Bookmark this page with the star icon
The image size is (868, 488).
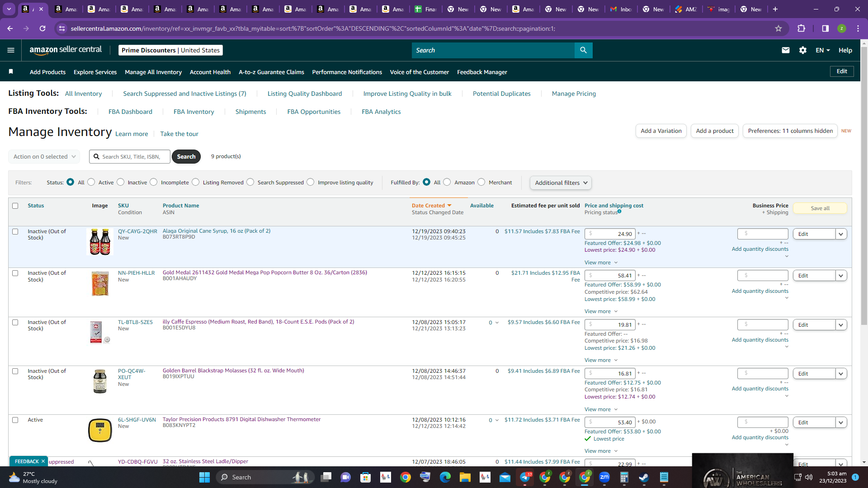(x=778, y=28)
